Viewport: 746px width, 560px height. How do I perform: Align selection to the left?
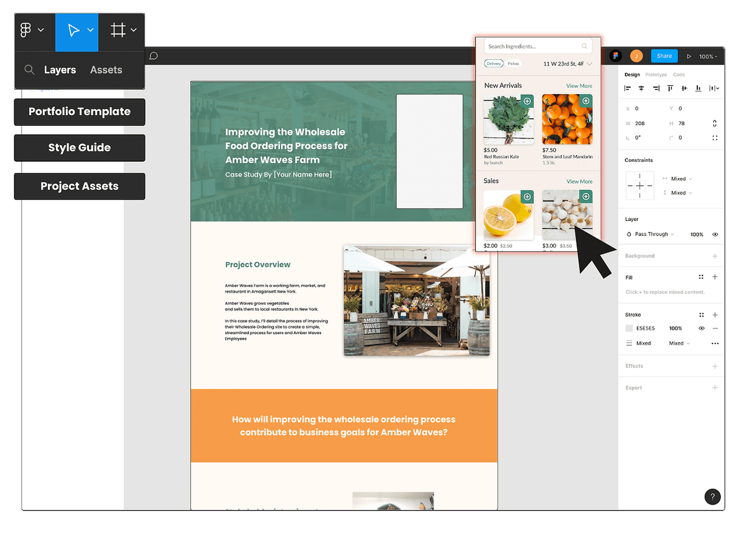[627, 88]
